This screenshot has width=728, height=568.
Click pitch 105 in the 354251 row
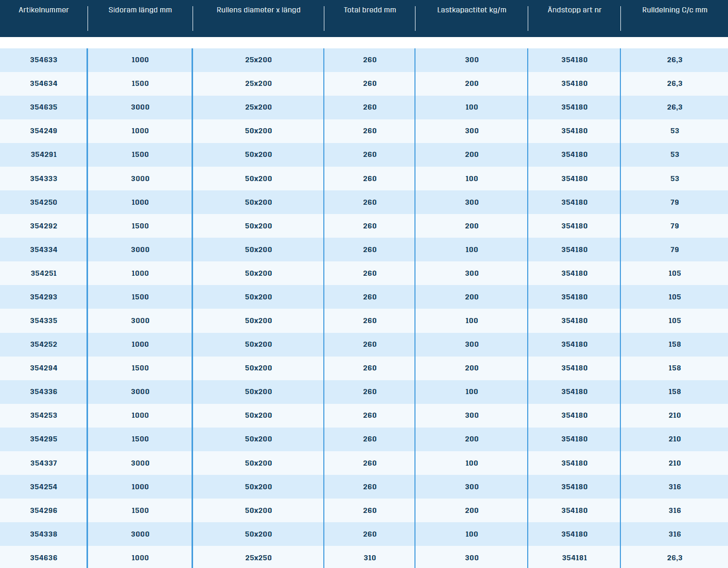[674, 273]
